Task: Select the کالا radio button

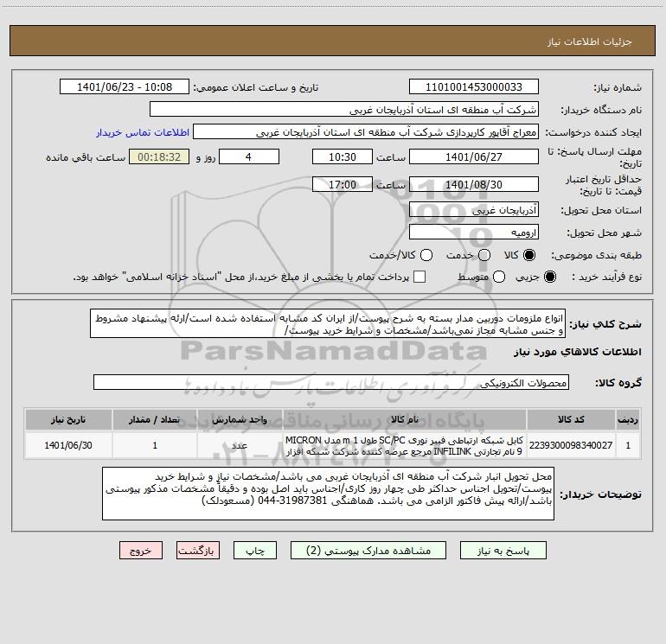Action: [529, 255]
